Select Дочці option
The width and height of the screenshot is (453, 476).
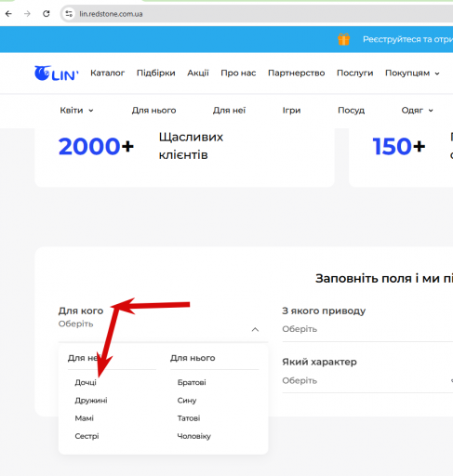[x=86, y=382]
